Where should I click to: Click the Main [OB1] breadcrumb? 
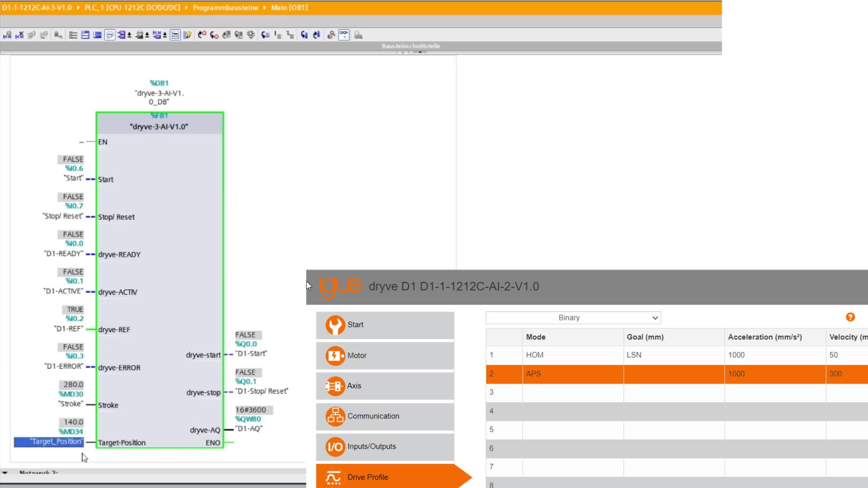point(289,8)
